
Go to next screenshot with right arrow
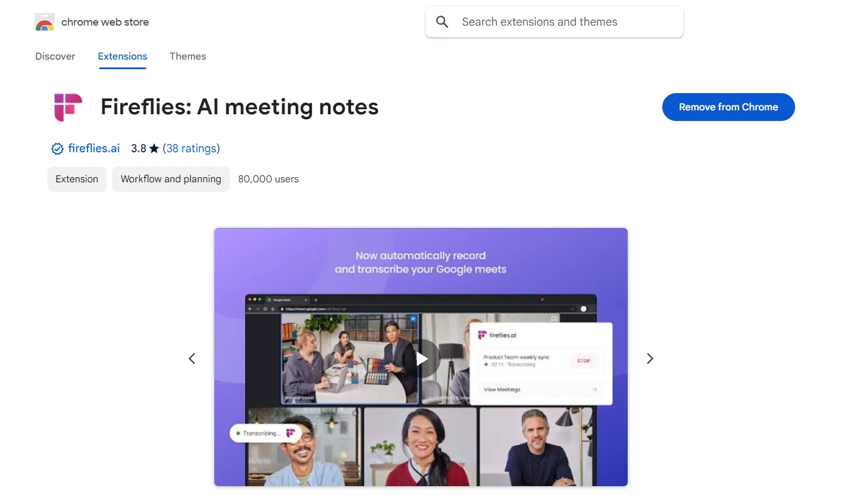650,358
